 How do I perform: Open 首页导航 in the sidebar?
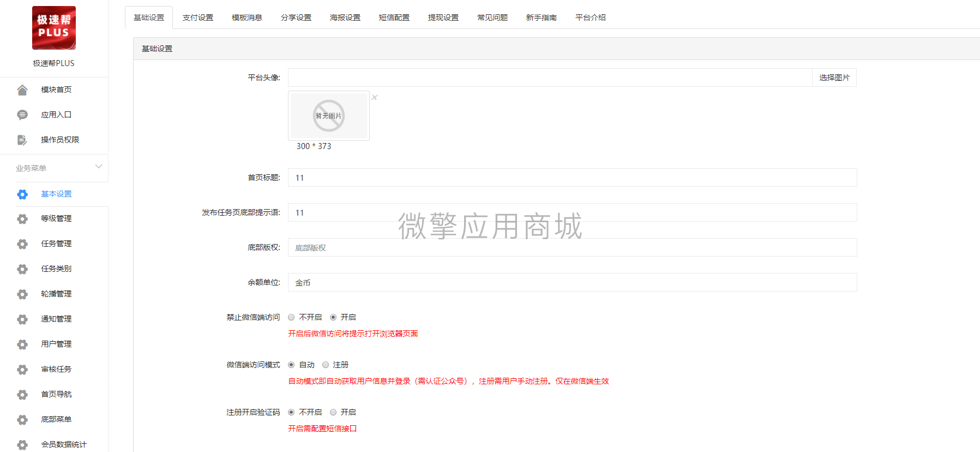pos(56,394)
